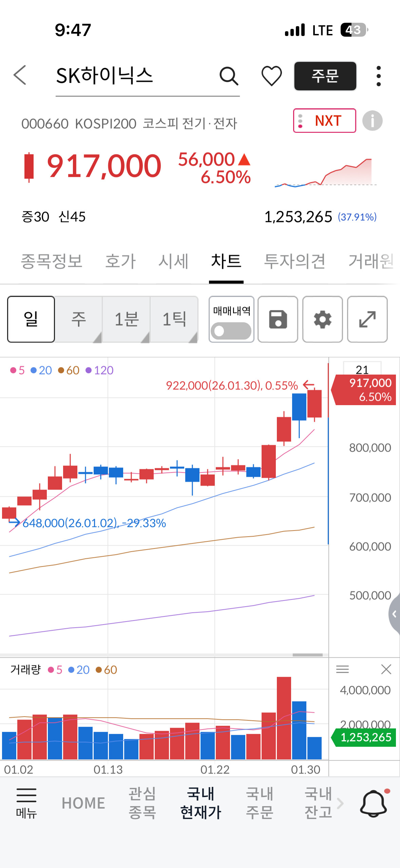Open stock search magnifier icon

coord(229,75)
